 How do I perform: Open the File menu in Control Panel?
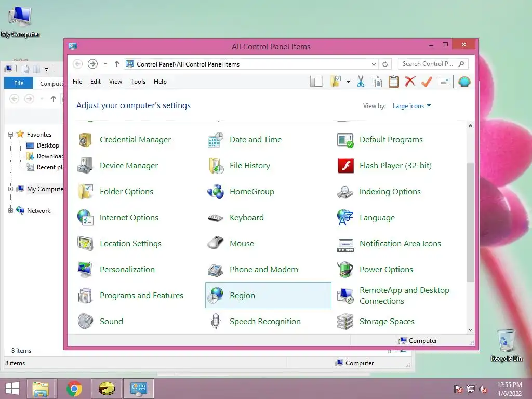point(77,82)
